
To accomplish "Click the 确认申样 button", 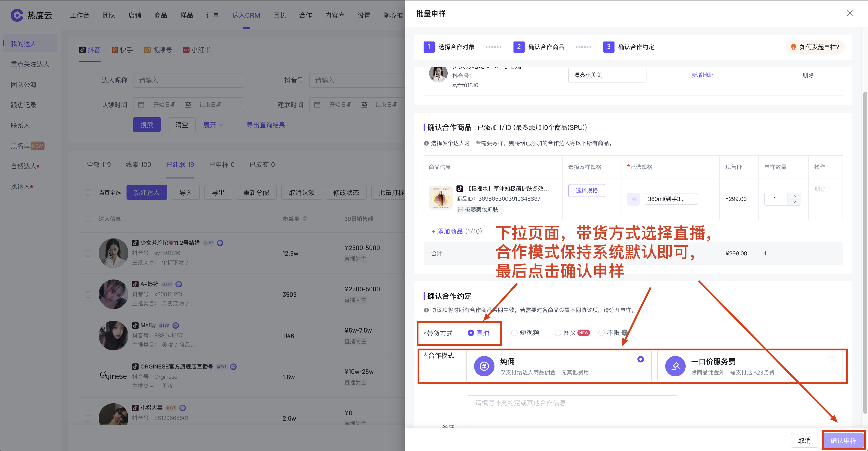I will (x=843, y=440).
